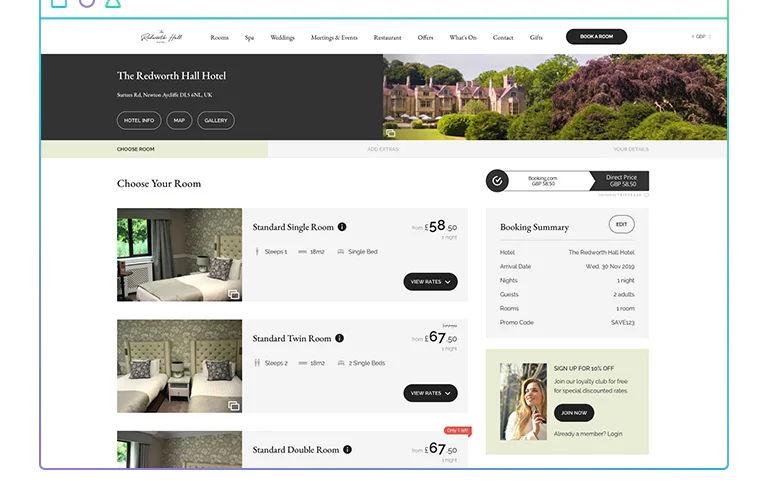Open gallery icon on Single Room photo

point(234,294)
